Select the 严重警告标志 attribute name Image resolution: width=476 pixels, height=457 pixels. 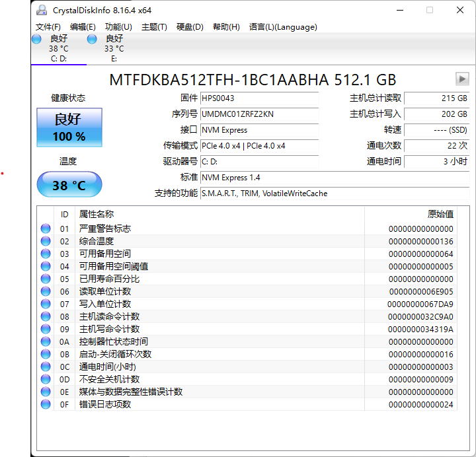pyautogui.click(x=105, y=228)
